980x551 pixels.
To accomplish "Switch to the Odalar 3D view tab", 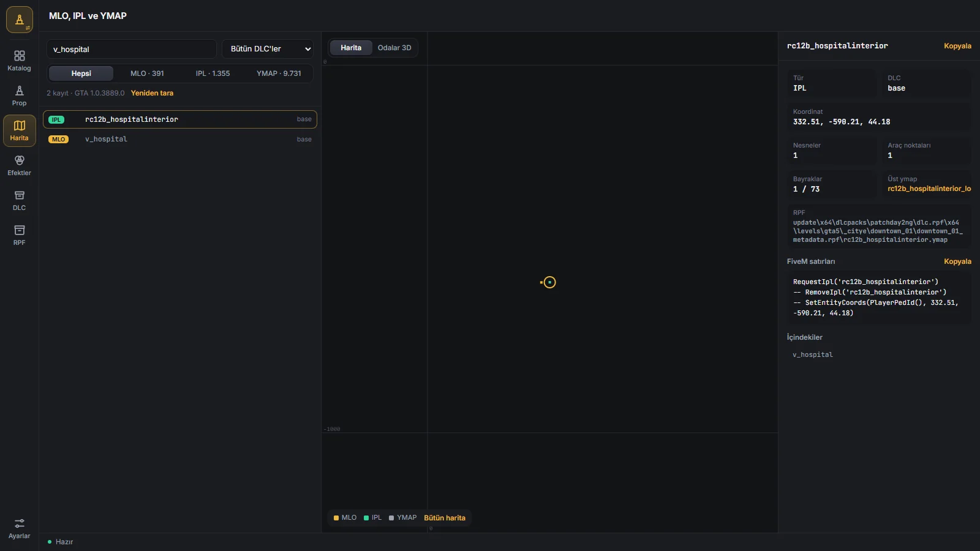I will coord(394,48).
